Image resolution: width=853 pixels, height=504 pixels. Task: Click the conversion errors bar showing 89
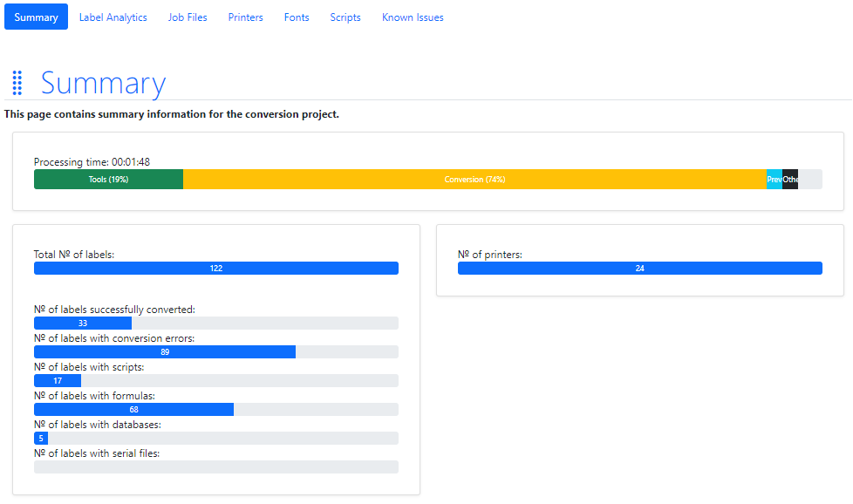[165, 352]
